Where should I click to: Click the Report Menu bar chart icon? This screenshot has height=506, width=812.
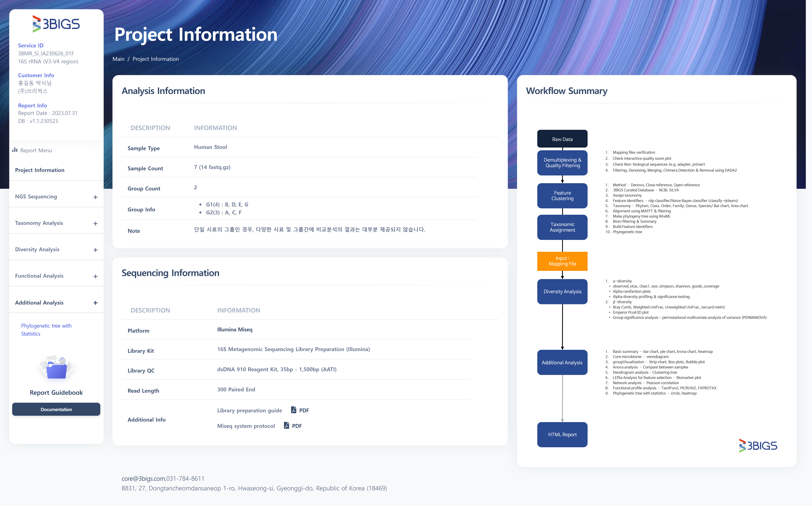pos(15,150)
